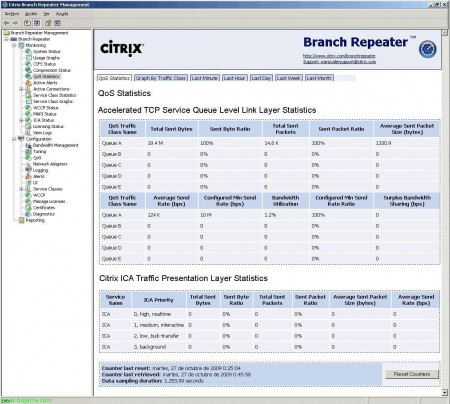Click the WCCP Status tree icon
Screen dimensions: 450x404
(x=28, y=108)
